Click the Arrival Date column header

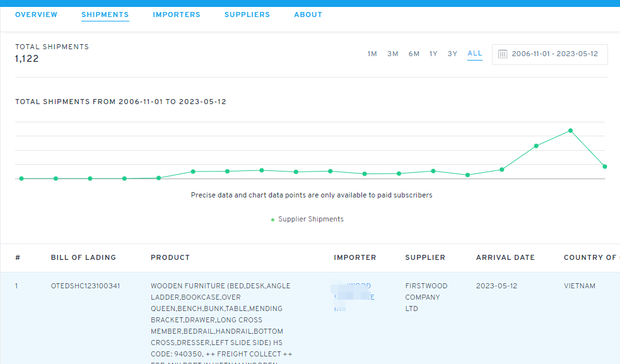pos(505,257)
